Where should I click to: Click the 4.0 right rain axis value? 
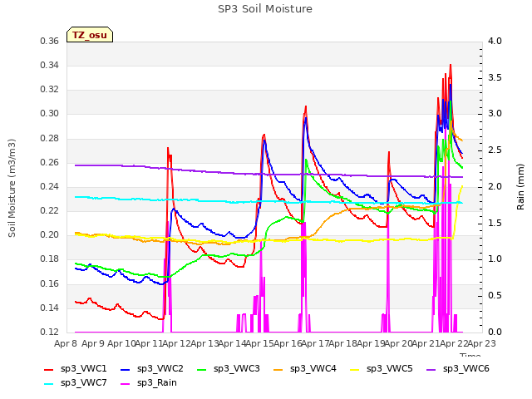tap(495, 42)
